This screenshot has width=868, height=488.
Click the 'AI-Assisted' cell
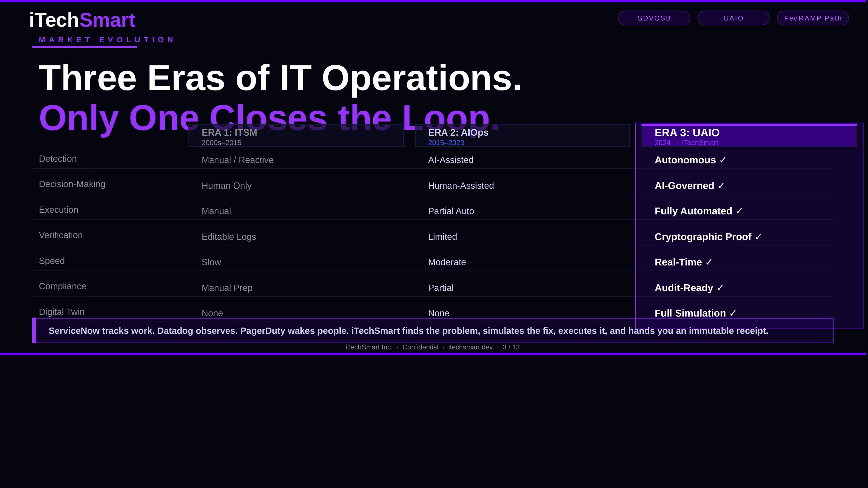click(450, 160)
